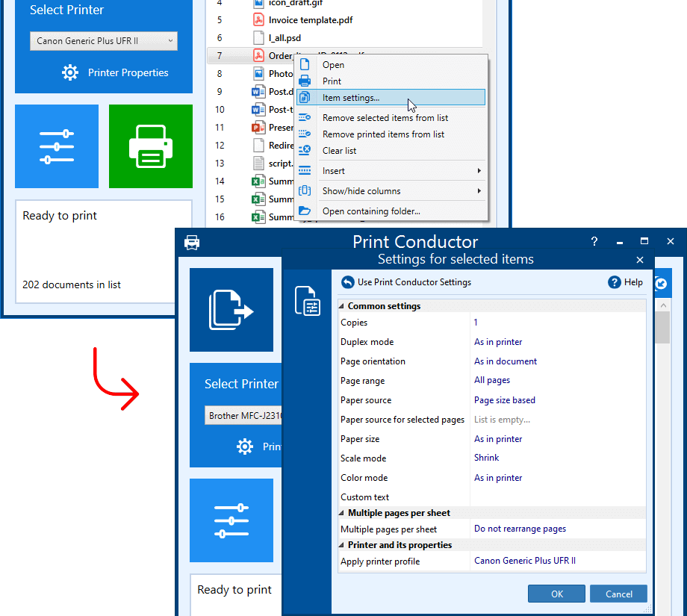Click the text file icon in row 13

[x=258, y=164]
